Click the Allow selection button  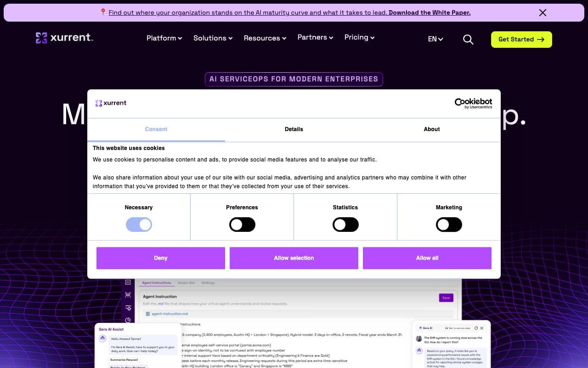pyautogui.click(x=294, y=258)
